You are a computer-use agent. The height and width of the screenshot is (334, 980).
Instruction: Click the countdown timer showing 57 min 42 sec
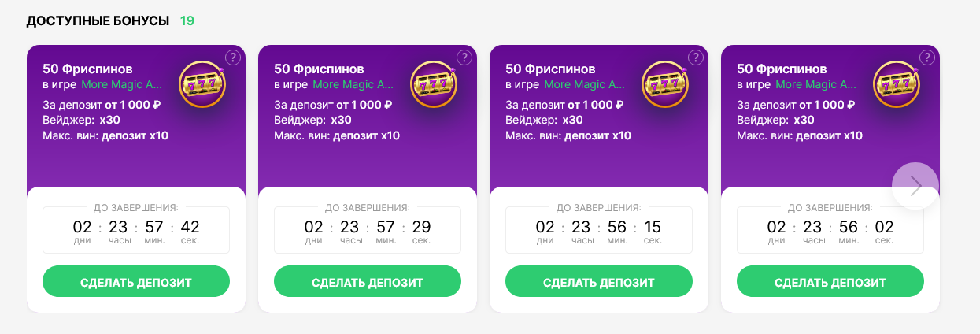136,230
